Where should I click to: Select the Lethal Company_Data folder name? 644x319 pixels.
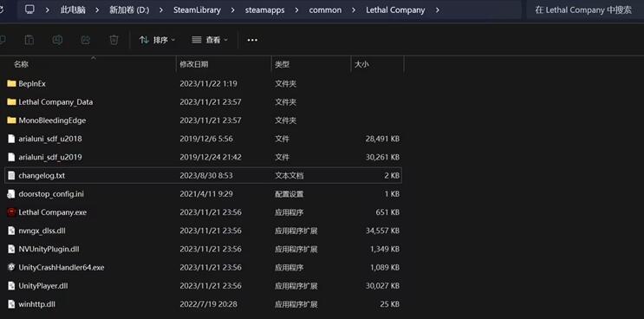(x=55, y=101)
